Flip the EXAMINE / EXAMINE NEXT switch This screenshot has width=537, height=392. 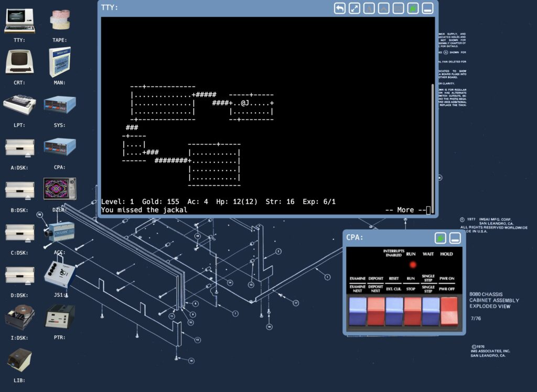pos(358,311)
